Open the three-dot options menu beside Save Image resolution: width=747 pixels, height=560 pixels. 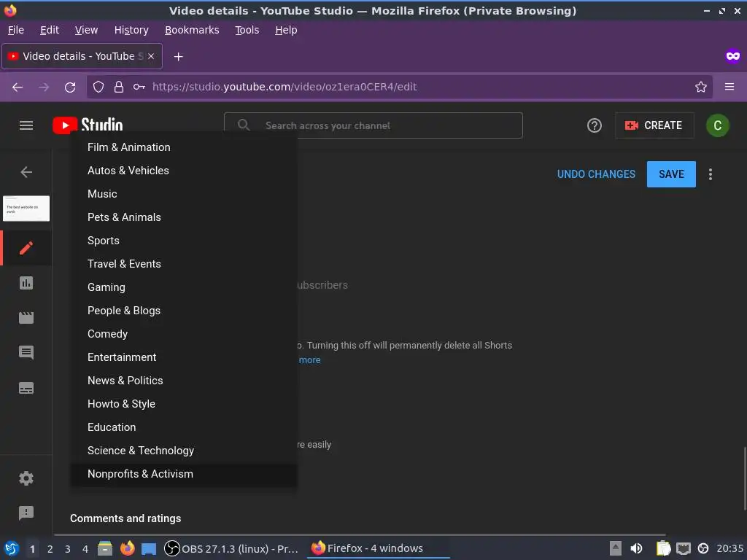click(x=711, y=174)
